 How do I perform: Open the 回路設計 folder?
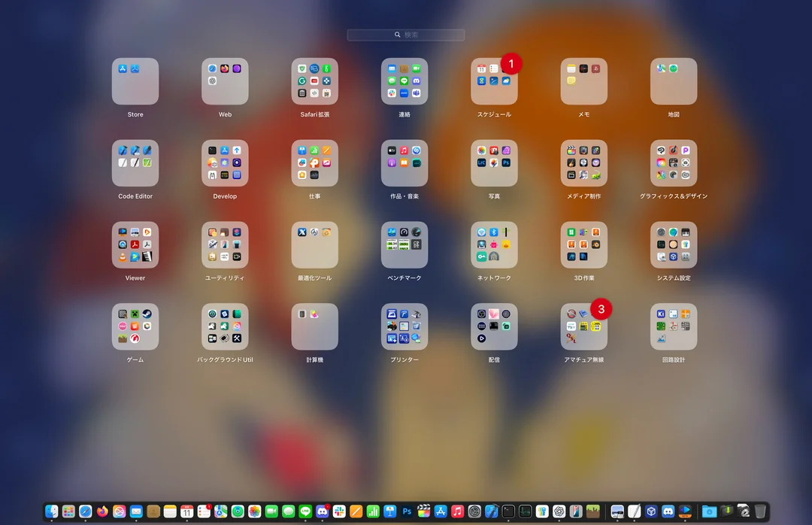point(674,326)
